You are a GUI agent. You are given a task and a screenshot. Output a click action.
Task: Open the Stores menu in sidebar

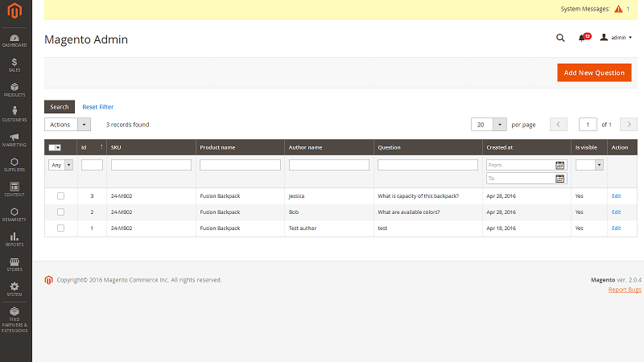click(15, 264)
